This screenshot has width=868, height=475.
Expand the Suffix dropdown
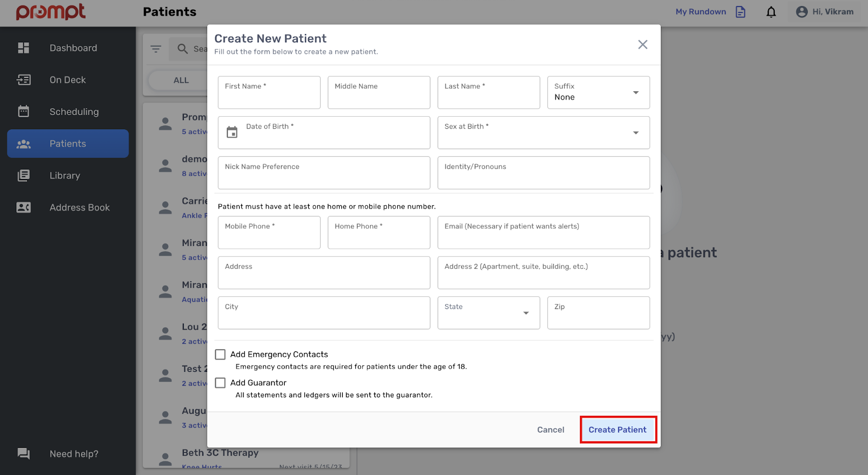coord(598,93)
